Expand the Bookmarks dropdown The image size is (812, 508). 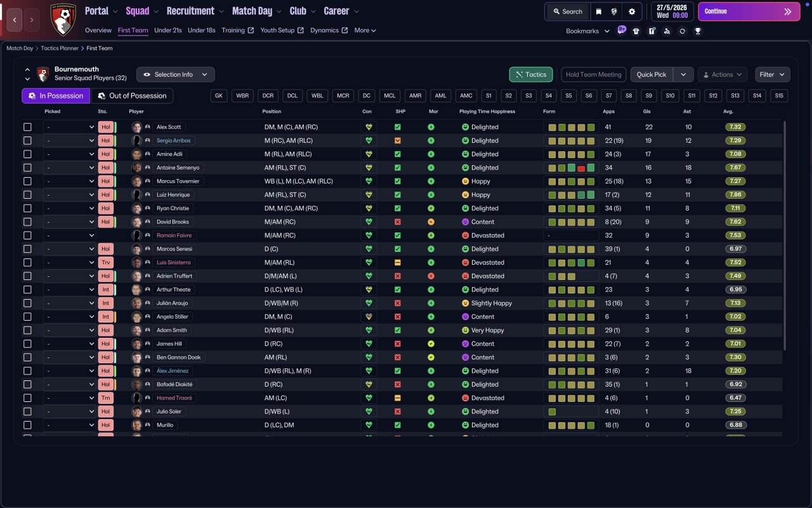pyautogui.click(x=587, y=31)
